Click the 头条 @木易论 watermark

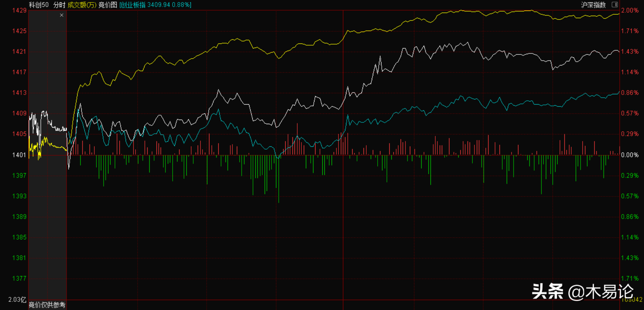point(583,292)
